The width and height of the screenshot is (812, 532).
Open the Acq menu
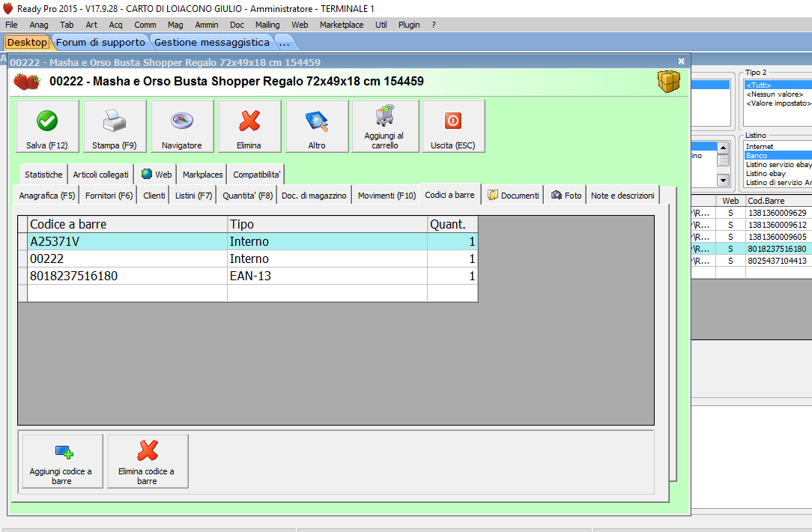pos(115,24)
